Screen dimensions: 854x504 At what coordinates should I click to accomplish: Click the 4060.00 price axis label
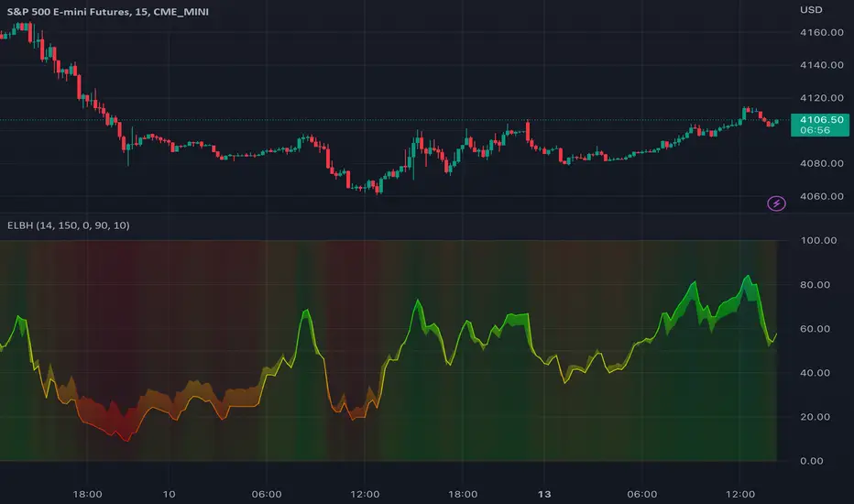(x=821, y=196)
